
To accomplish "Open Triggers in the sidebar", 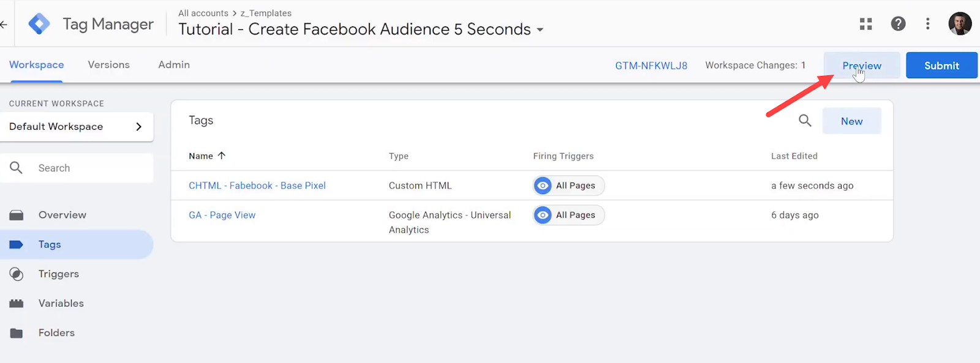I will [77, 274].
